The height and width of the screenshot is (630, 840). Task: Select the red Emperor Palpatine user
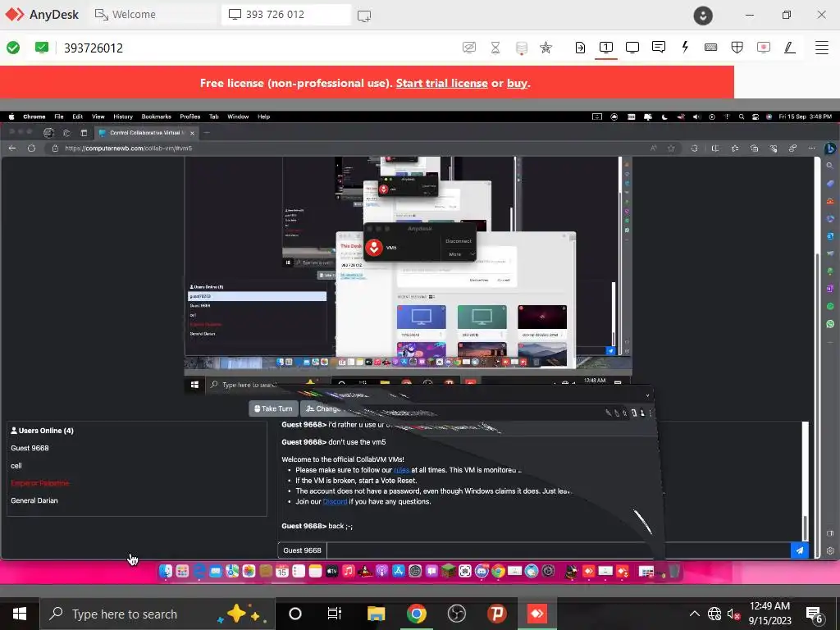(x=40, y=483)
